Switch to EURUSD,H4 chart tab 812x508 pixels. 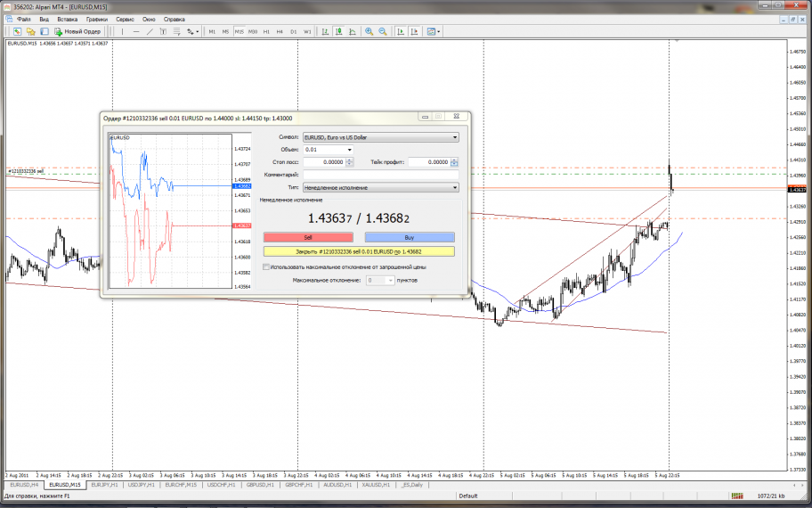click(24, 485)
